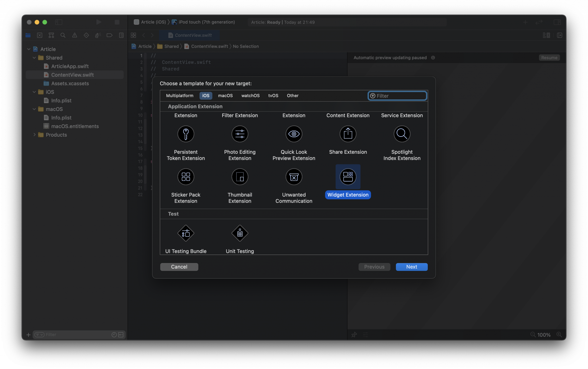Switch to the watchOS platform tab
588x369 pixels.
[x=250, y=96]
